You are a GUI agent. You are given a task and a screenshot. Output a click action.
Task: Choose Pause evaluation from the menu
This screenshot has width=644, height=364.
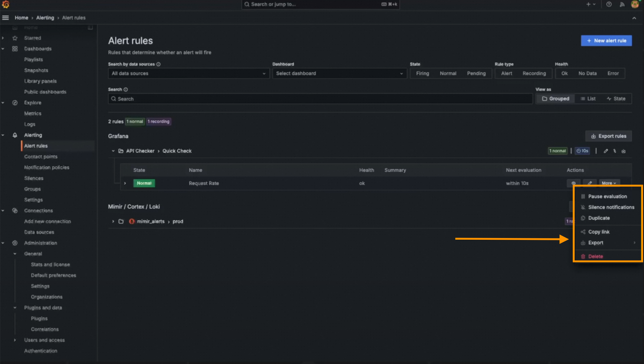(607, 196)
